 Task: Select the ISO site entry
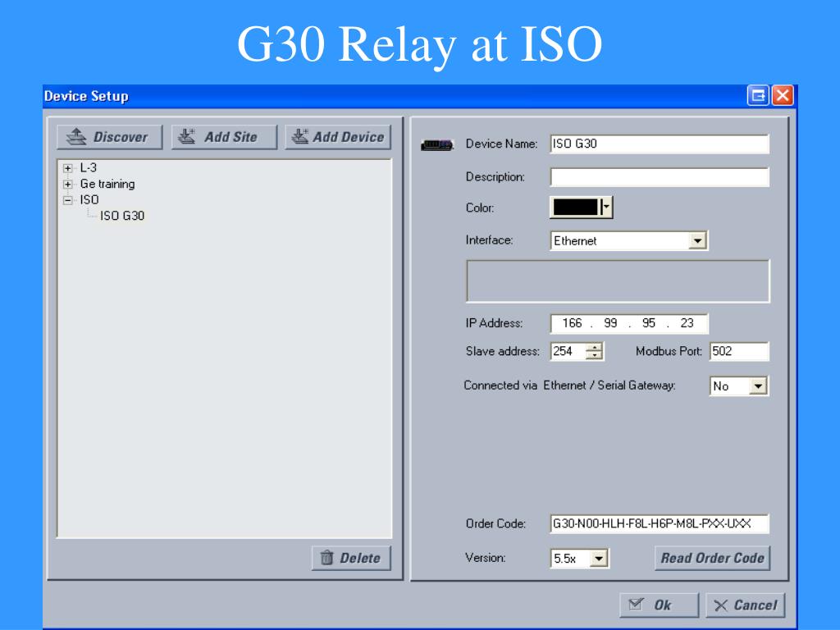89,200
